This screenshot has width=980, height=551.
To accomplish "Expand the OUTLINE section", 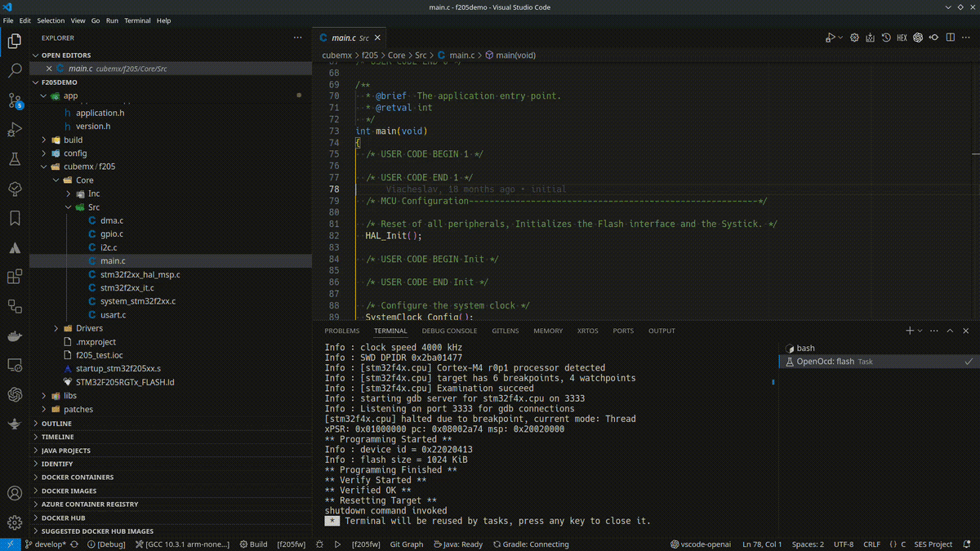I will click(x=56, y=424).
